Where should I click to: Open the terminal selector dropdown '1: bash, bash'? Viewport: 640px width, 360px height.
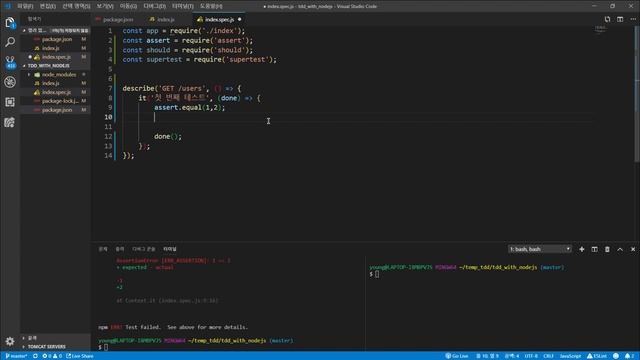point(540,249)
